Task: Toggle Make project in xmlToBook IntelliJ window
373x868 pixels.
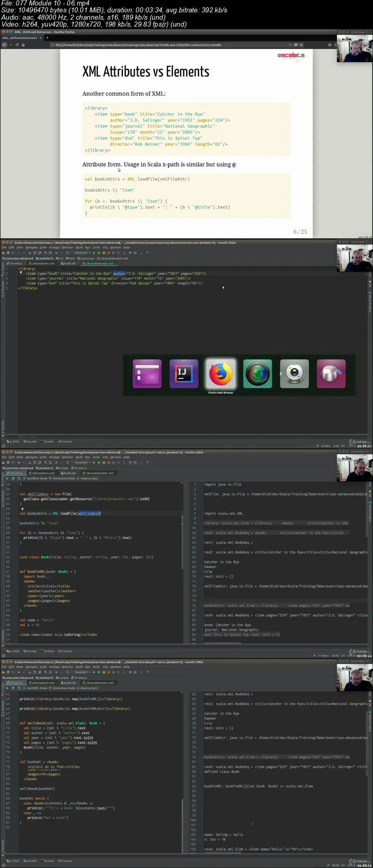Action: (87, 688)
